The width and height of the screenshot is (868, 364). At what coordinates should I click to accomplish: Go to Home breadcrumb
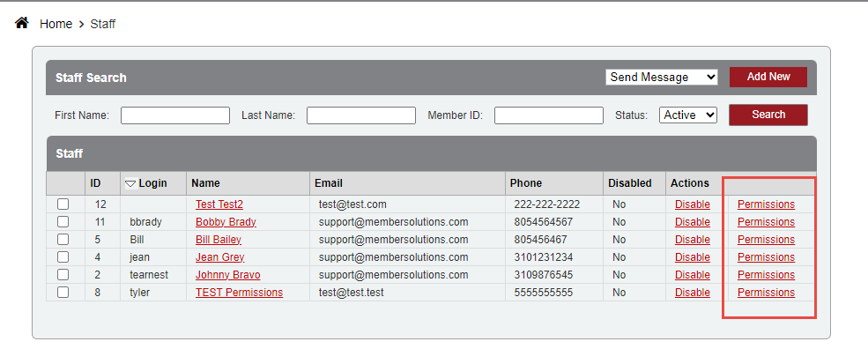(56, 24)
